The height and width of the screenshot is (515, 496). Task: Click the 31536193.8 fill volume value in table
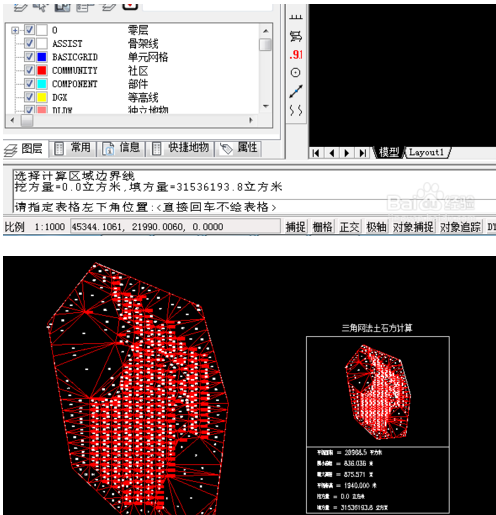357,508
